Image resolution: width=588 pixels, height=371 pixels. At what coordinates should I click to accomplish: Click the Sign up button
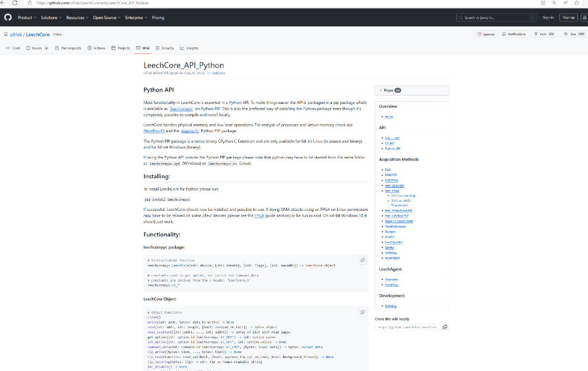[x=568, y=17]
